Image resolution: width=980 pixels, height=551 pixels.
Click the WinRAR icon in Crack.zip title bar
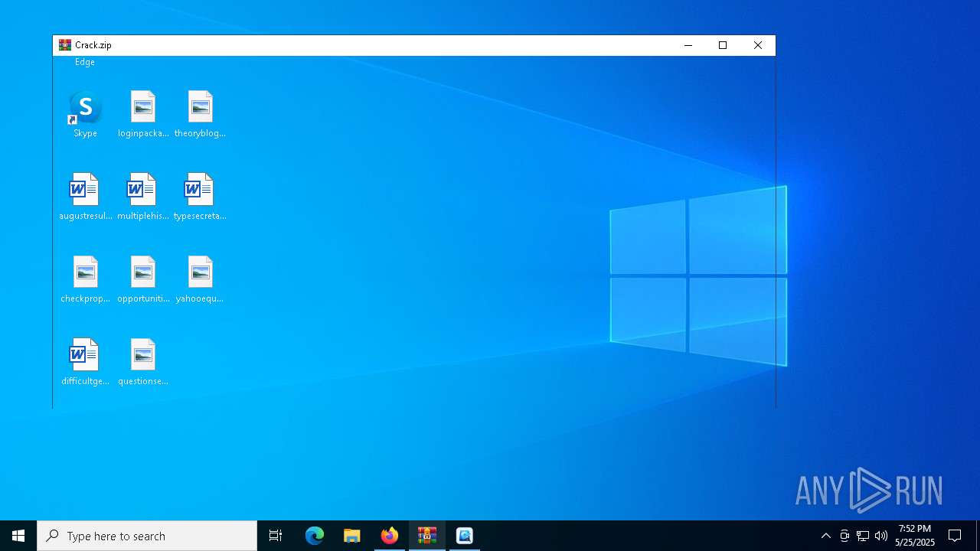(x=65, y=45)
